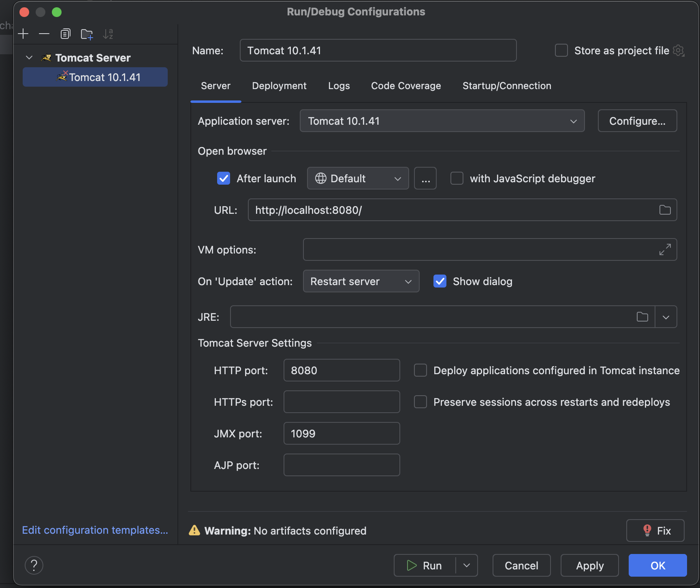The width and height of the screenshot is (700, 588).
Task: Open the JRE dropdown arrow
Action: (x=666, y=317)
